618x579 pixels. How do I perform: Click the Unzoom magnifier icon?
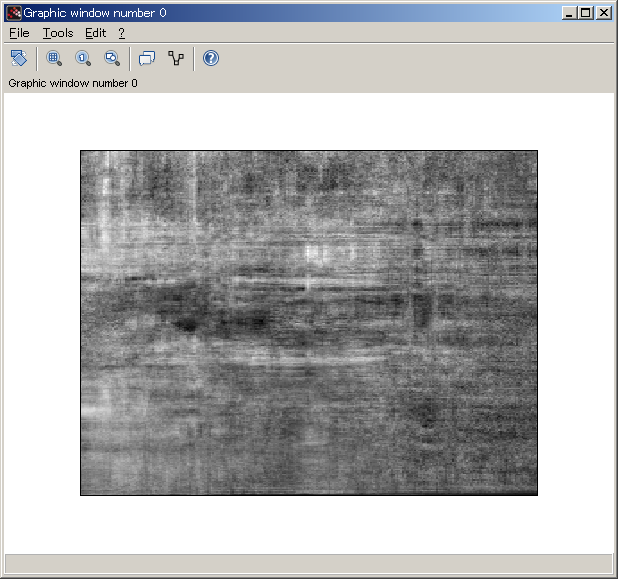tap(112, 58)
